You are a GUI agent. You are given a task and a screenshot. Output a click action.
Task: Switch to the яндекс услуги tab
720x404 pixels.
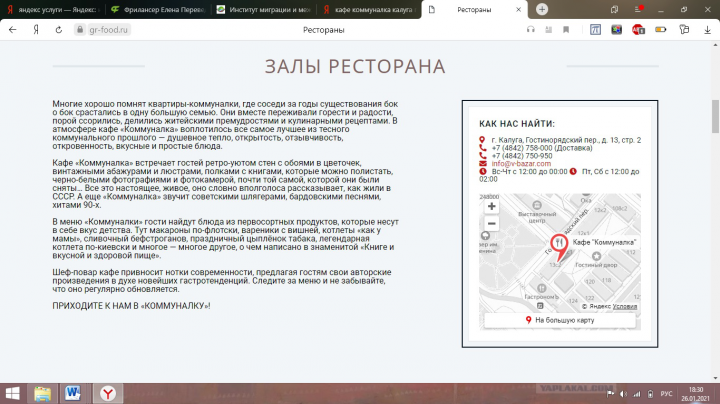(x=53, y=10)
